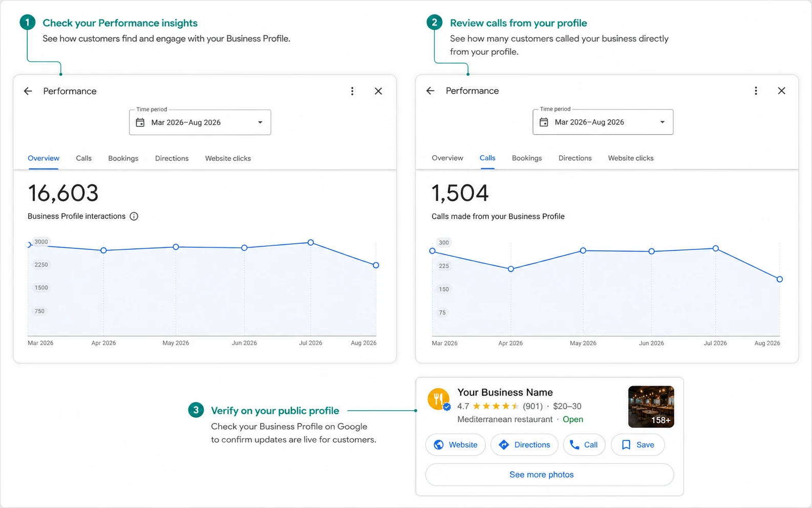812x508 pixels.
Task: Open the restaurant photo thumbnail showing 158+
Action: [x=651, y=407]
